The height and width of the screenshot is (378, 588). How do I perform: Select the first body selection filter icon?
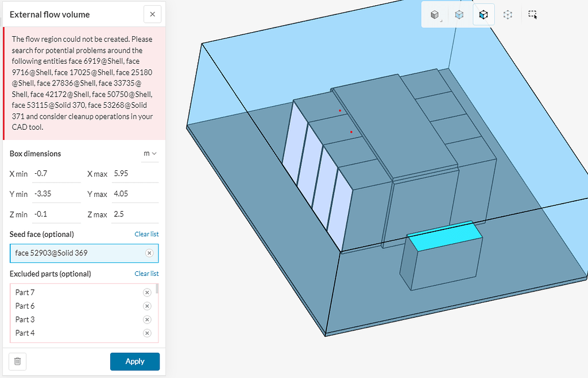click(x=434, y=14)
